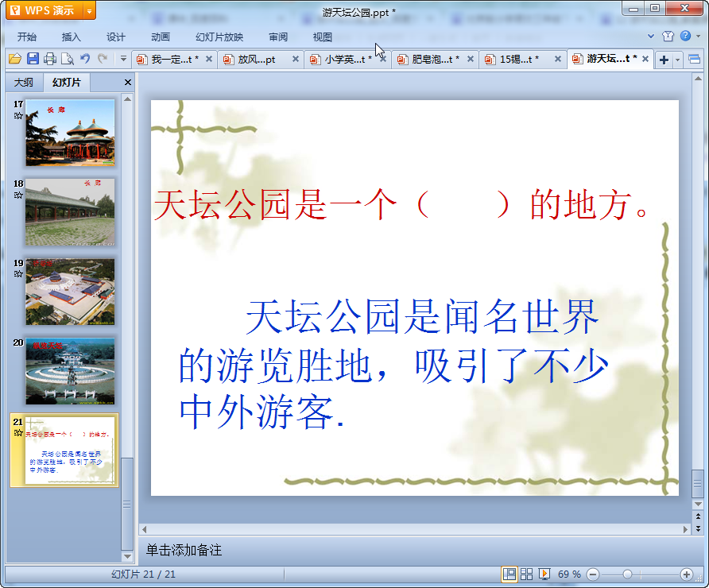Expand quick access toolbar dropdown arrow
This screenshot has height=588, width=709.
click(123, 59)
